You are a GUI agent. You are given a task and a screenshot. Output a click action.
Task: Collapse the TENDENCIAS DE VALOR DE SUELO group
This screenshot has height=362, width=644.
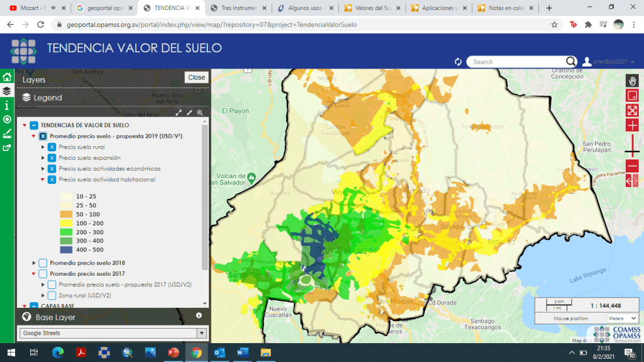pos(25,125)
